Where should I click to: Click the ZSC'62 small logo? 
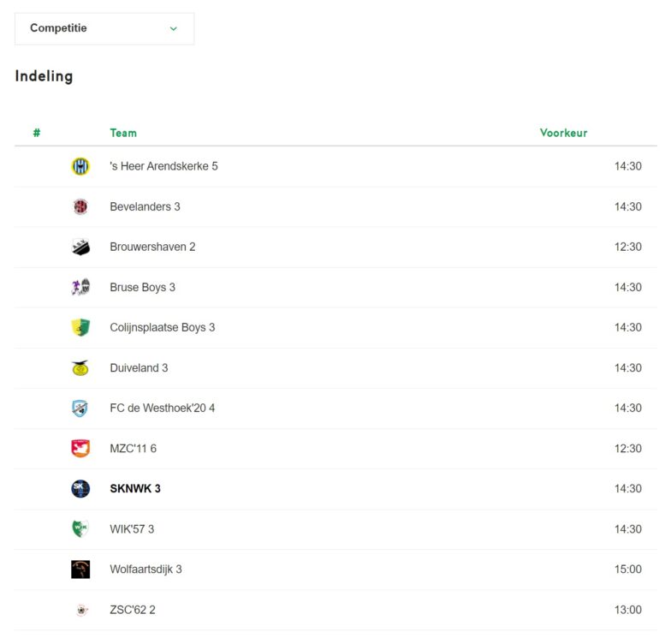[x=82, y=610]
